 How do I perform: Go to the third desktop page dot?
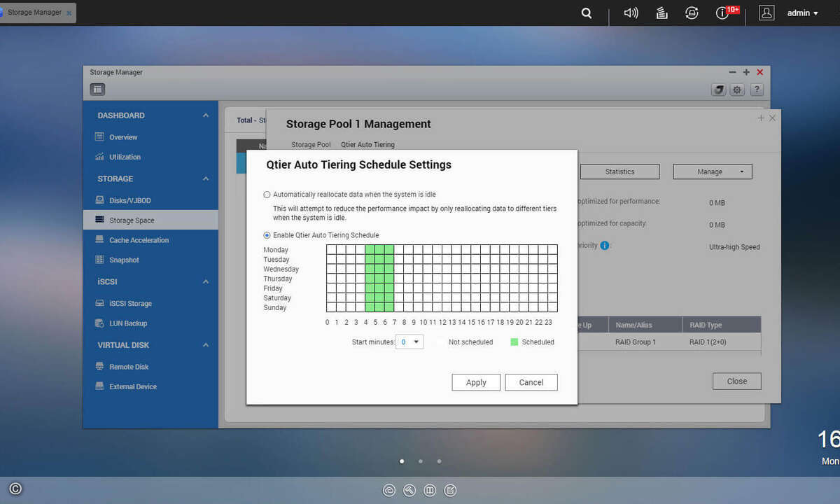[439, 461]
